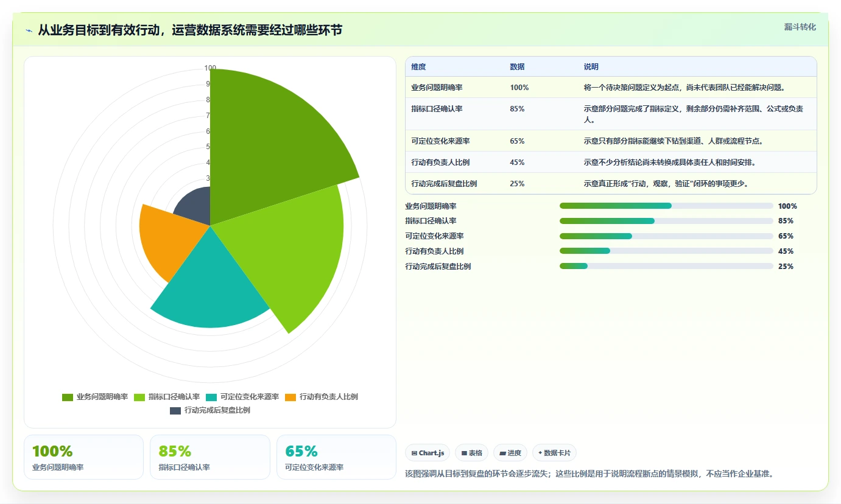This screenshot has width=841, height=504.
Task: Open the 85% 指标口径确认率 data card
Action: [210, 457]
